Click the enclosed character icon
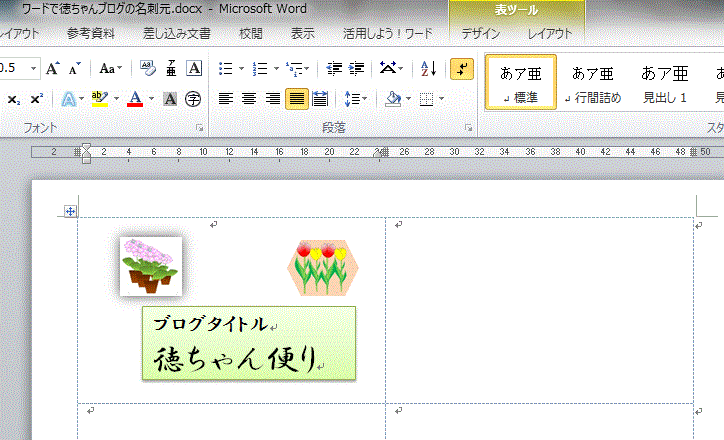 [192, 99]
